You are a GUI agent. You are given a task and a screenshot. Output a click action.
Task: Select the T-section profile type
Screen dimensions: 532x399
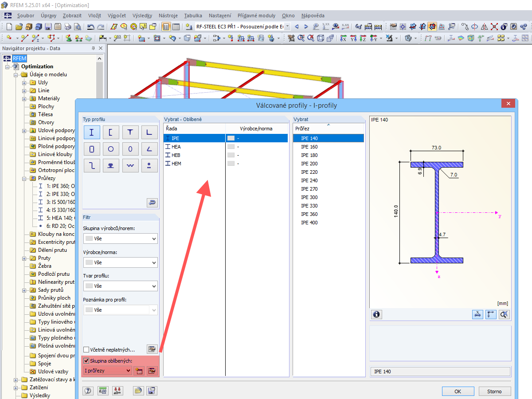[130, 132]
